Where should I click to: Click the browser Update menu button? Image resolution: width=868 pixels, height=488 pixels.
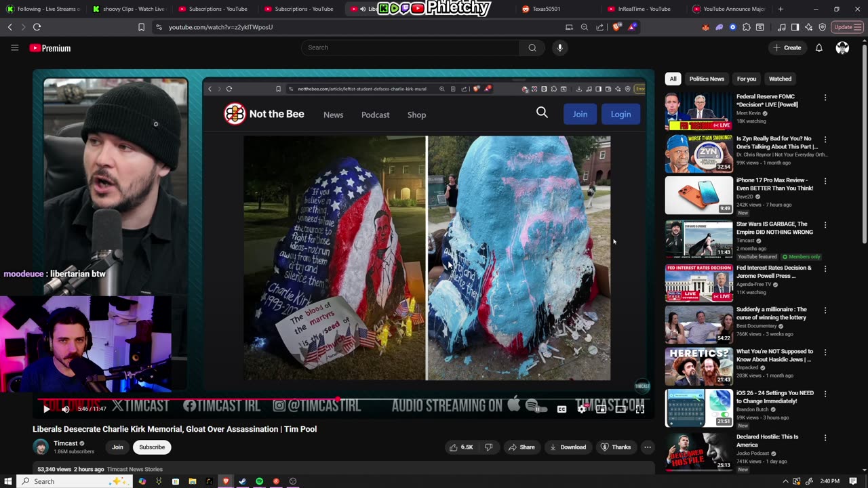(x=847, y=27)
